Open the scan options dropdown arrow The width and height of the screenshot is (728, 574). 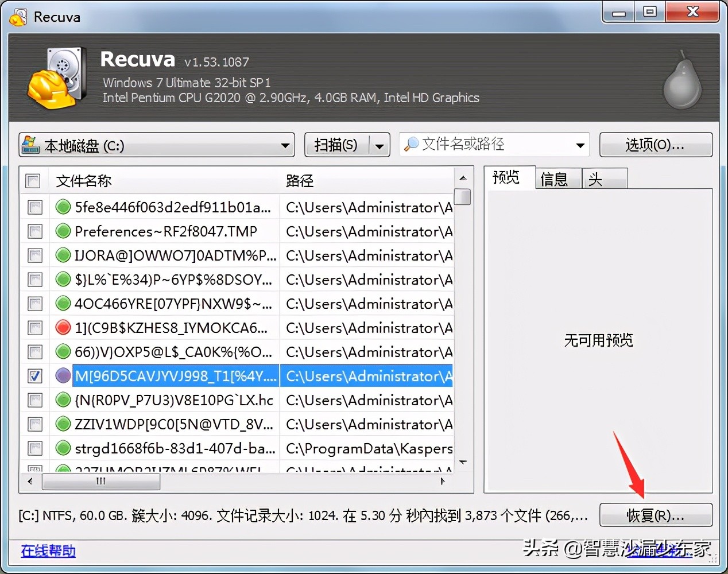pyautogui.click(x=380, y=145)
